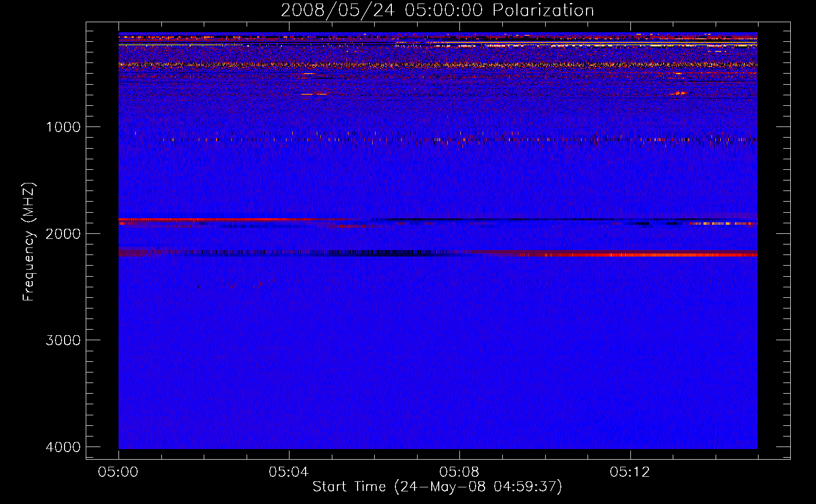Click the 1000 frequency tick label
816x504 pixels.
pyautogui.click(x=63, y=127)
